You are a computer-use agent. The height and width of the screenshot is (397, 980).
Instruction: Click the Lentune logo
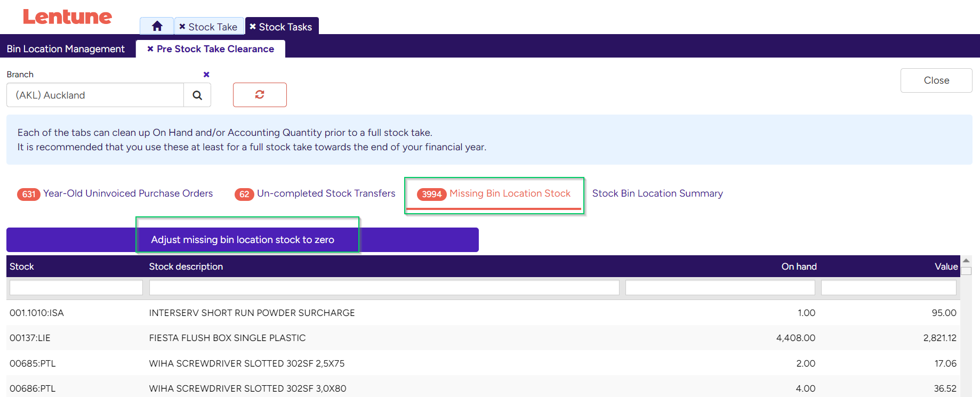[67, 17]
